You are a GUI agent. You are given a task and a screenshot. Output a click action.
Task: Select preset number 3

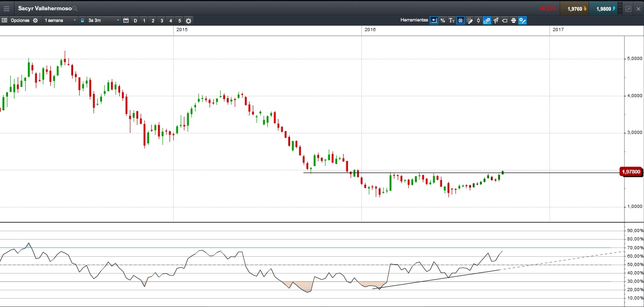point(162,20)
